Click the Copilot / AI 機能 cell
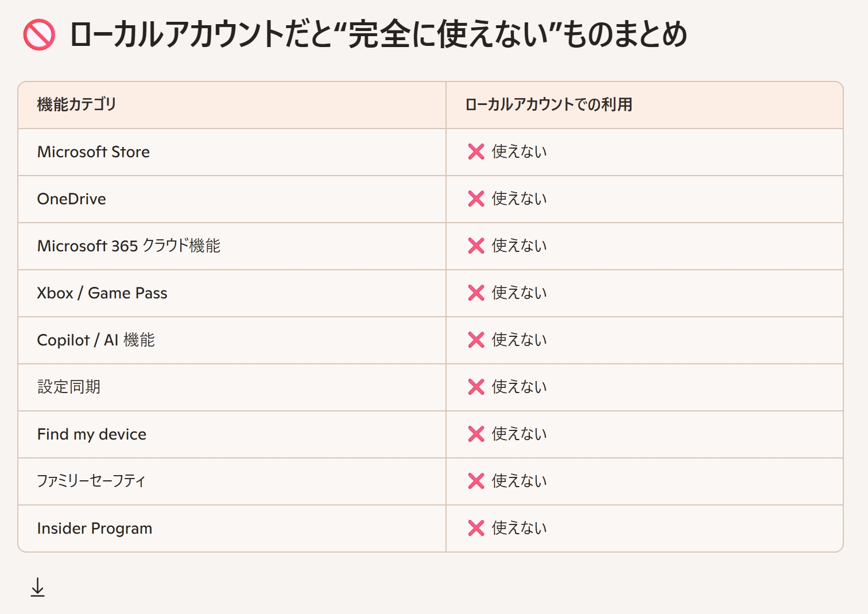 (96, 340)
